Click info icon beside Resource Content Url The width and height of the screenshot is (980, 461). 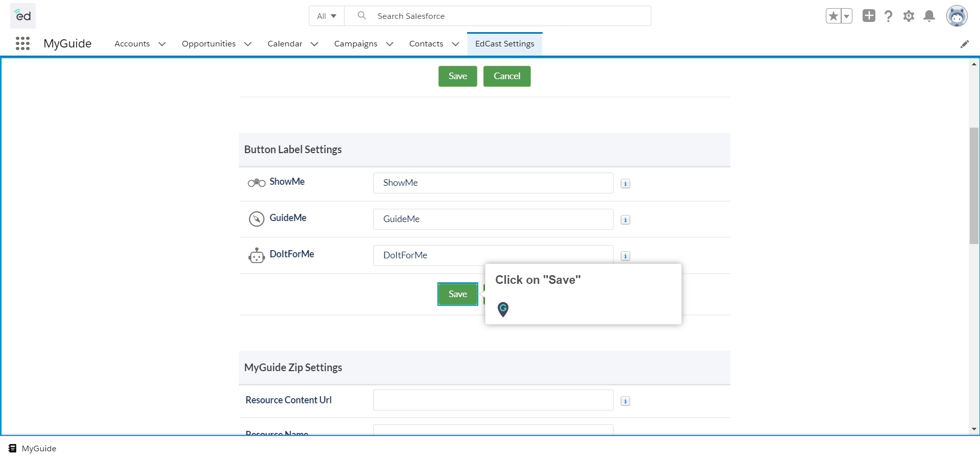[x=625, y=401]
